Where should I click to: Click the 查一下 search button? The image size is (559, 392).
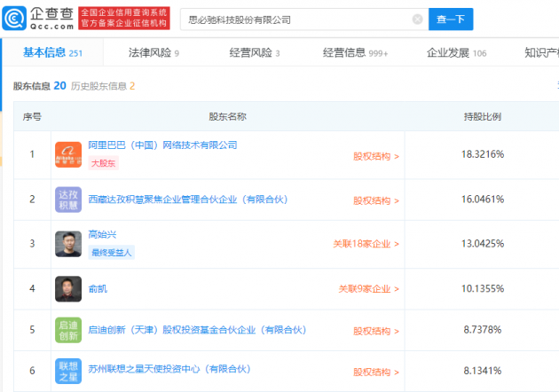(451, 20)
